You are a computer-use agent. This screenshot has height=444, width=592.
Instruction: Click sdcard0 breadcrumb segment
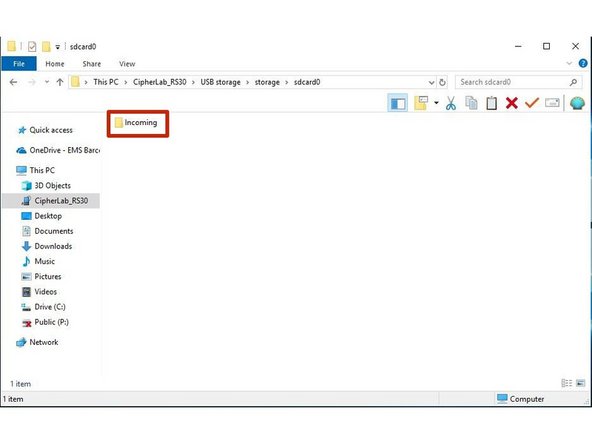(307, 82)
